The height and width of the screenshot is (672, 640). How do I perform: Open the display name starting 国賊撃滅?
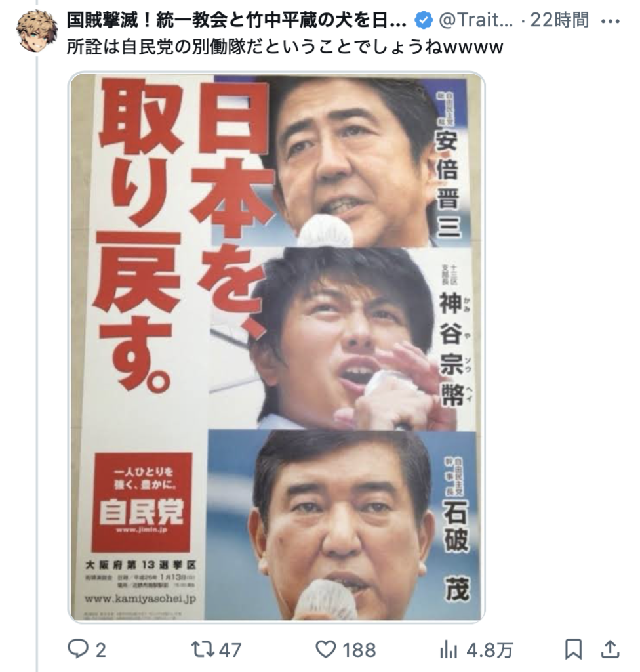[237, 20]
